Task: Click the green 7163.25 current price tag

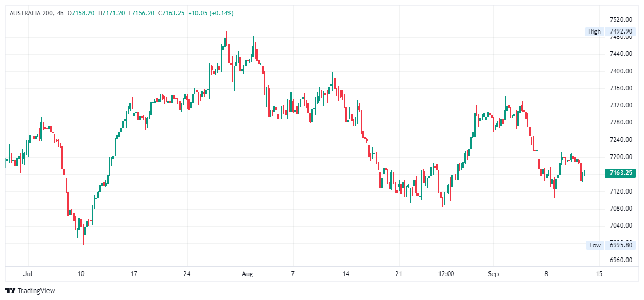Action: (621, 173)
